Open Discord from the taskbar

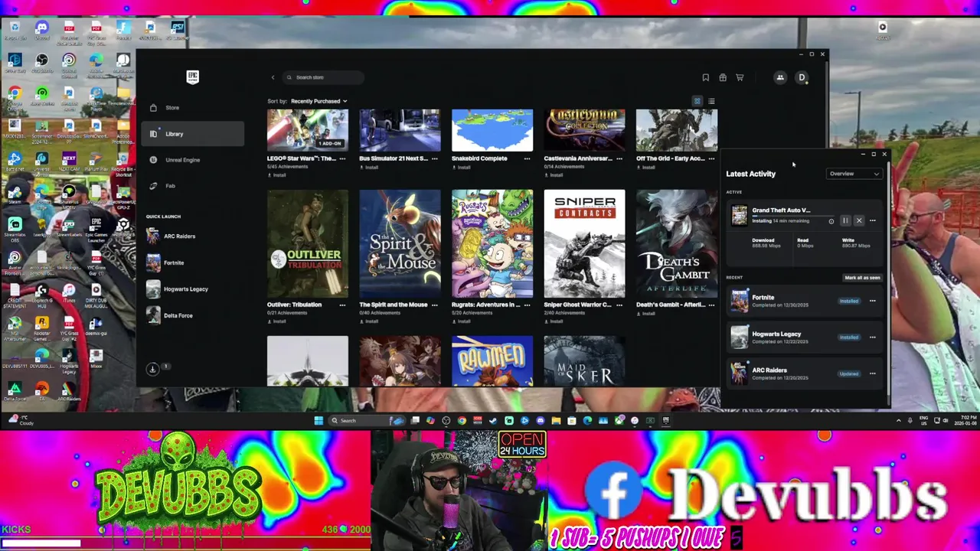pos(541,420)
